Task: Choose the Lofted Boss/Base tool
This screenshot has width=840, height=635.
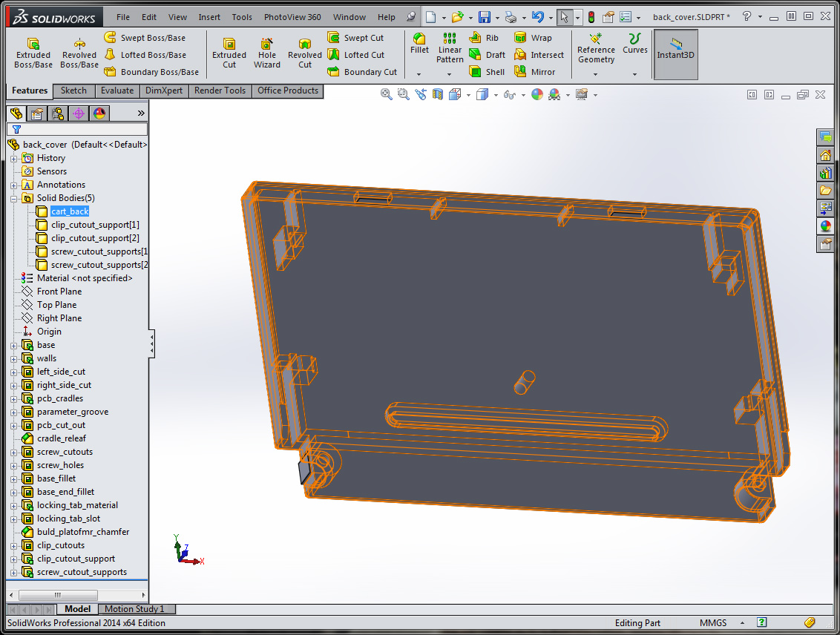Action: point(145,55)
